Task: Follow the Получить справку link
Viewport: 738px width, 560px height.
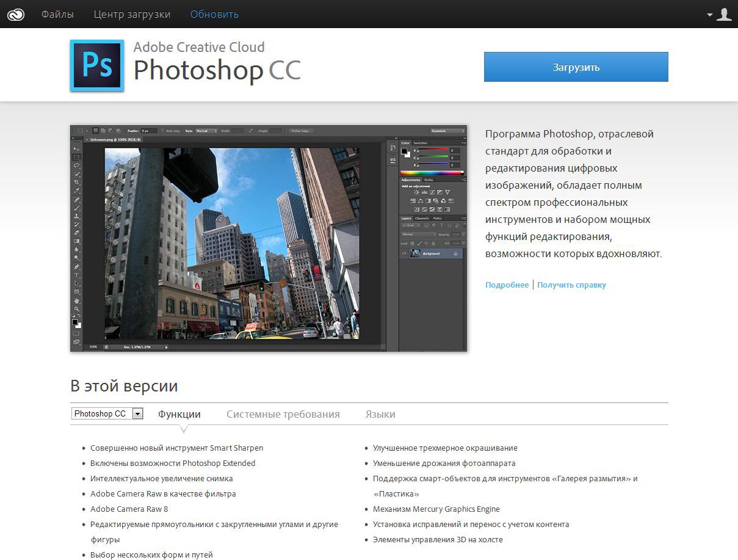Action: coord(572,285)
